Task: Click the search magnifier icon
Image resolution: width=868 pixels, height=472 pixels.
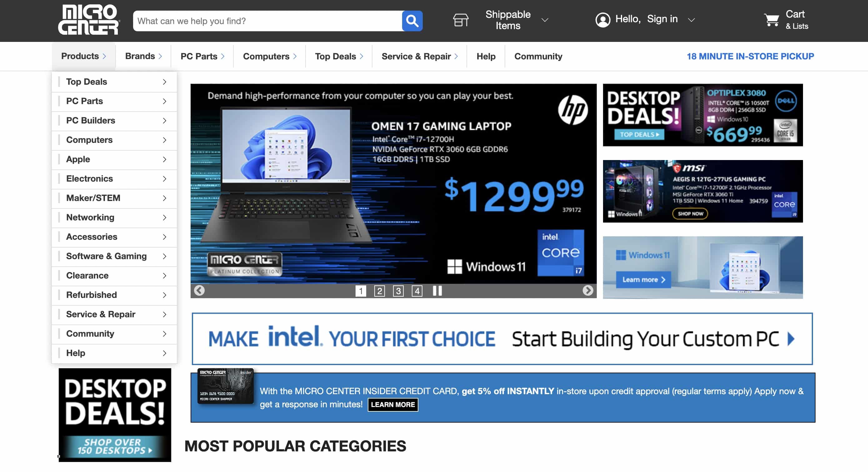Action: [x=412, y=21]
